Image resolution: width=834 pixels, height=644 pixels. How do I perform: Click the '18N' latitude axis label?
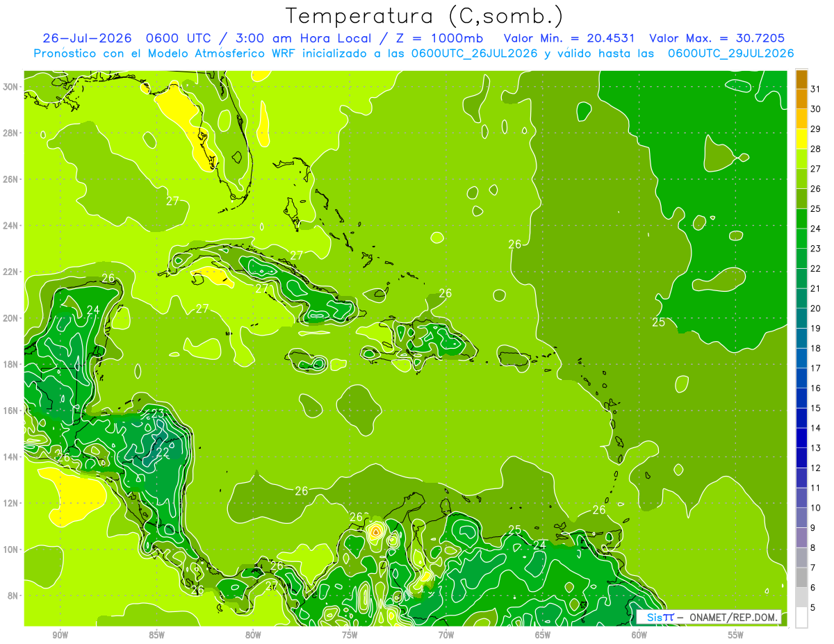pyautogui.click(x=10, y=364)
